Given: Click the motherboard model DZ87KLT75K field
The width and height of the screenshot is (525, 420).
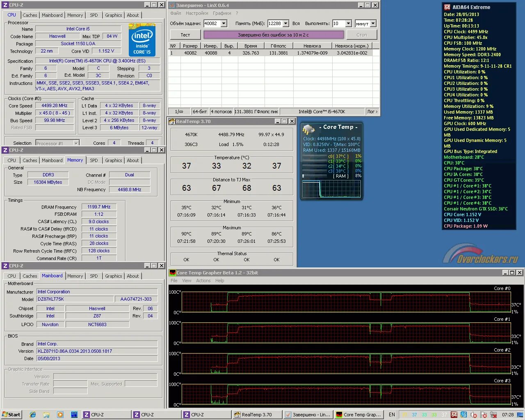Looking at the screenshot, I should click(75, 299).
